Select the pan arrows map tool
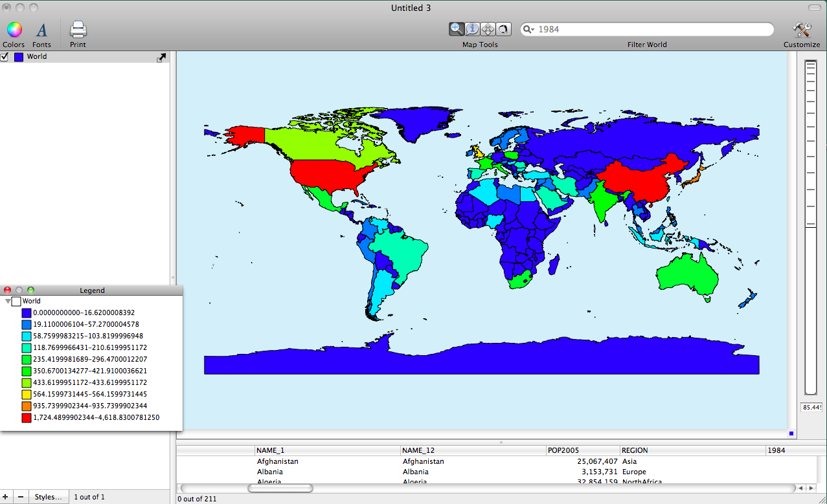This screenshot has height=504, width=827. tap(488, 29)
